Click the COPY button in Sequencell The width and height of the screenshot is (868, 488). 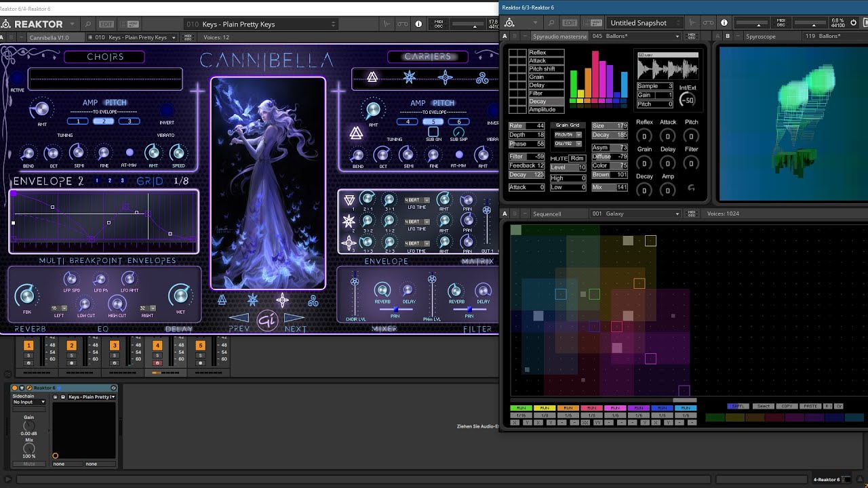[787, 406]
